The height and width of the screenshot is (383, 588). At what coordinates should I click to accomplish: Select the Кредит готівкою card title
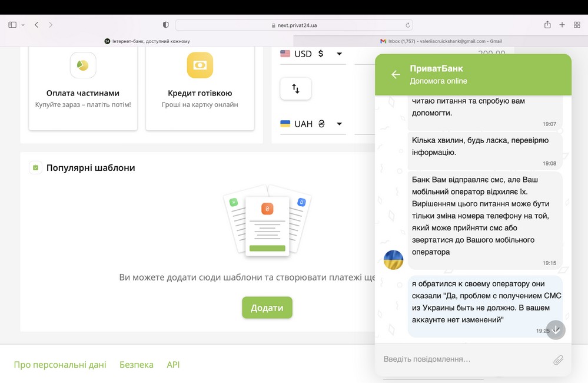(x=200, y=93)
